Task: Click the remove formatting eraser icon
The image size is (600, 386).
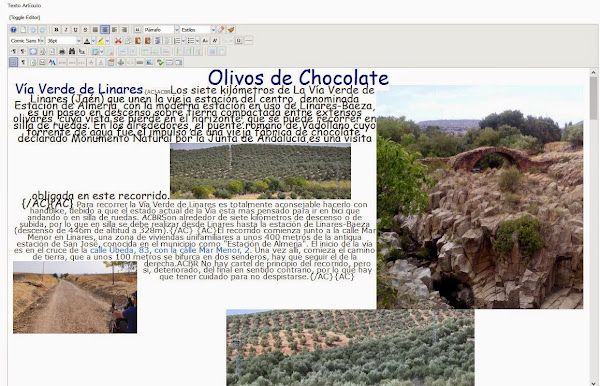Action: [221, 30]
